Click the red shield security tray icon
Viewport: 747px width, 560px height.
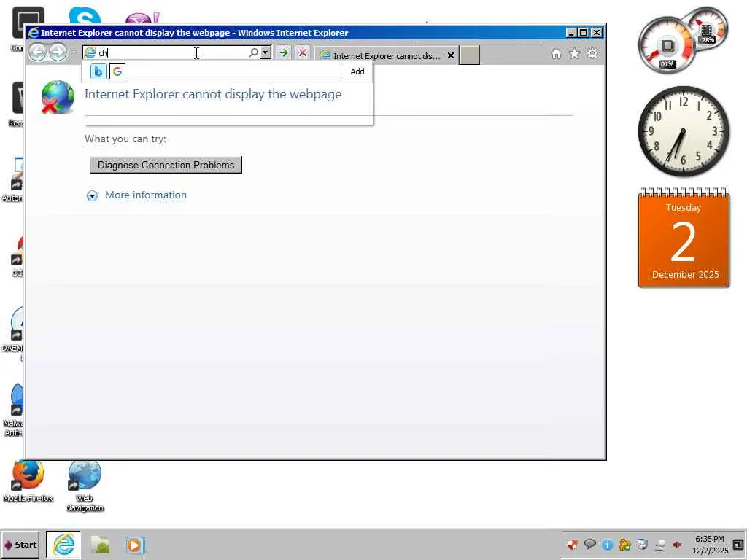(572, 544)
